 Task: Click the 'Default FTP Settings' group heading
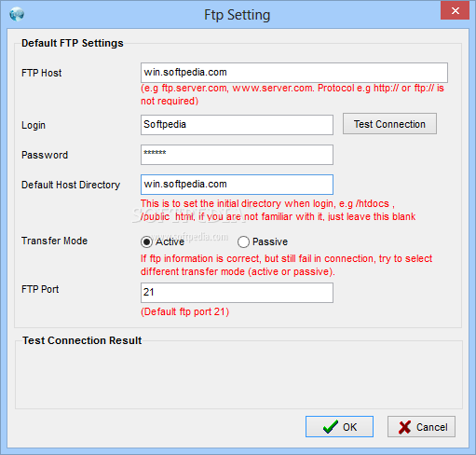73,43
